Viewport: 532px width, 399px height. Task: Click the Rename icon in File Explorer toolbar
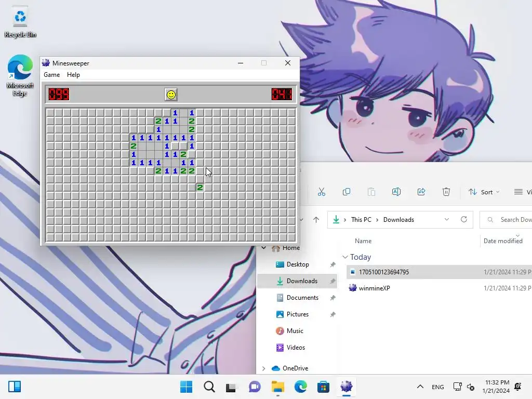point(396,192)
